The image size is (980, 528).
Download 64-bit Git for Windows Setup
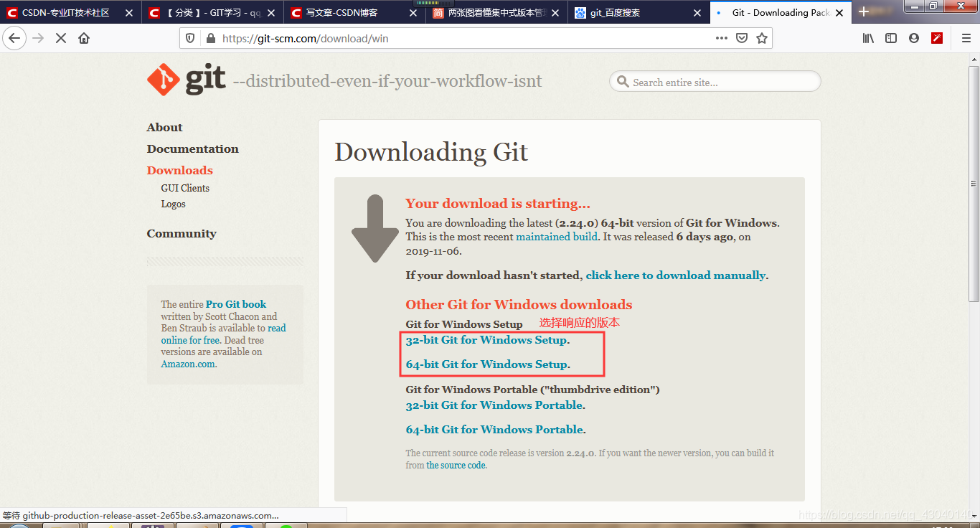click(486, 364)
